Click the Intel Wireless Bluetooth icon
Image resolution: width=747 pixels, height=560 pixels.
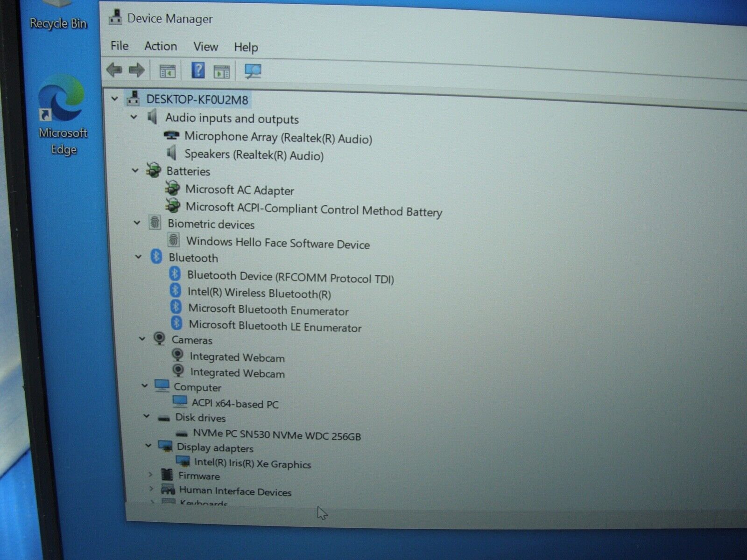pyautogui.click(x=175, y=291)
